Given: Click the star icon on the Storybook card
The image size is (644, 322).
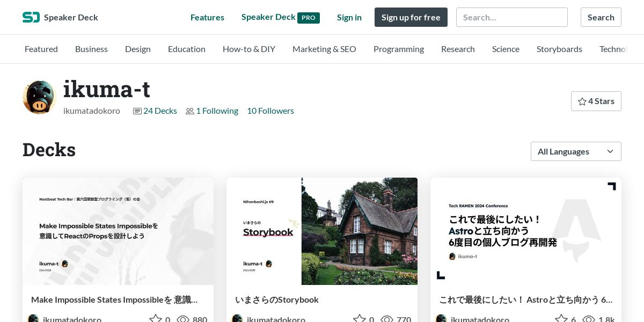Looking at the screenshot, I should pos(359,319).
